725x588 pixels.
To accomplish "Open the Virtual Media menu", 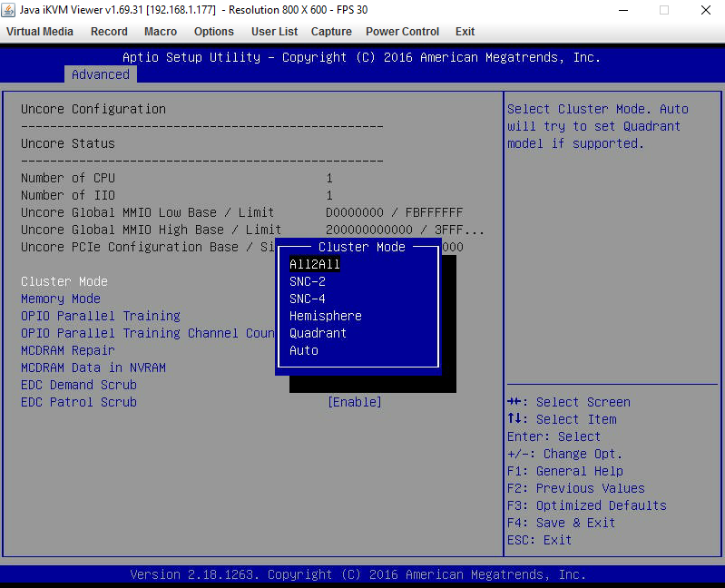I will point(40,32).
